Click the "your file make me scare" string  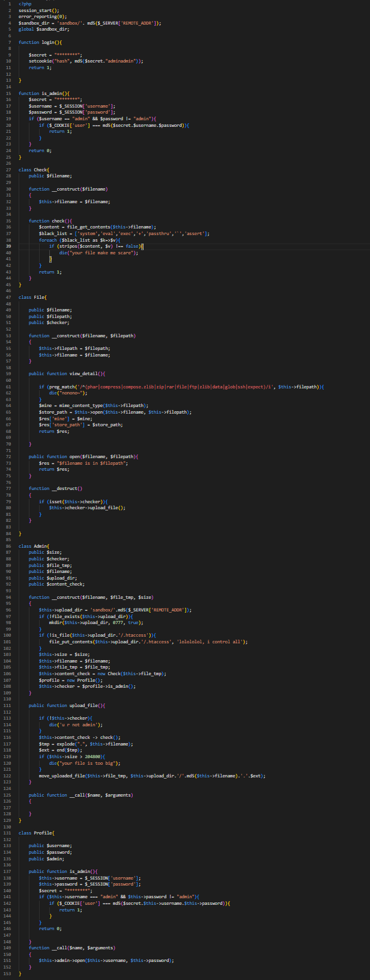pos(105,253)
